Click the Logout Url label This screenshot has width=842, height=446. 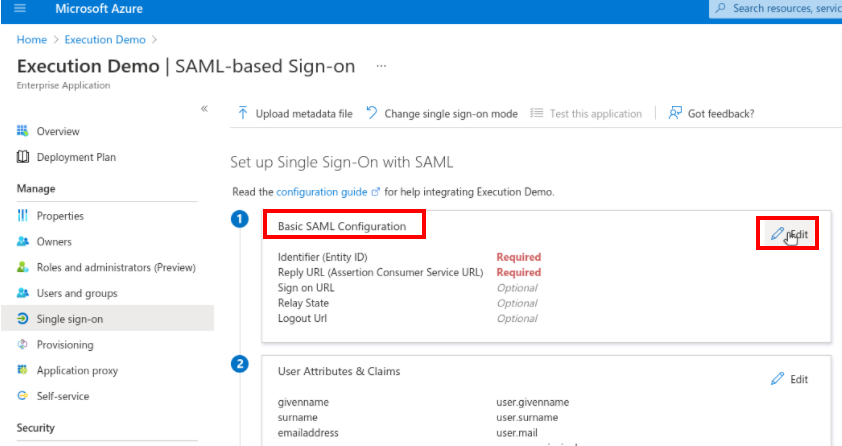(302, 318)
